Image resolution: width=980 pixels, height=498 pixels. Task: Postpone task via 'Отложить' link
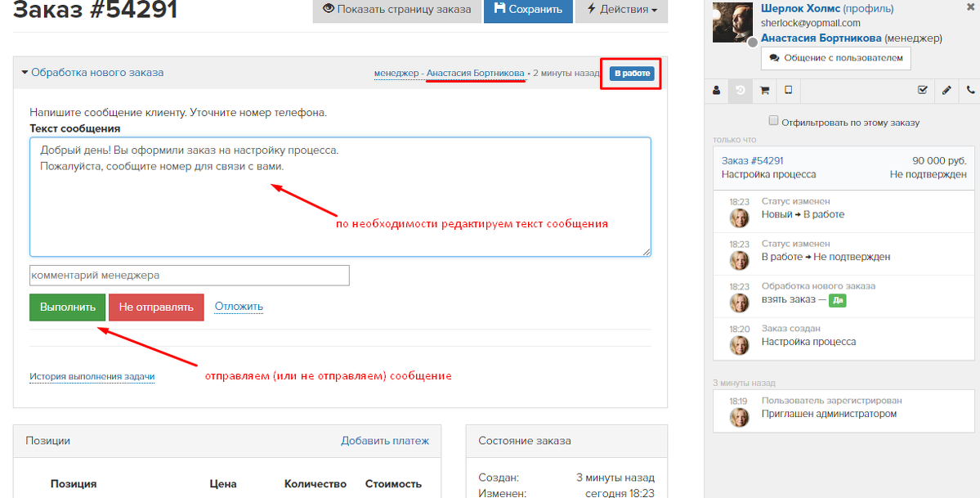point(239,307)
